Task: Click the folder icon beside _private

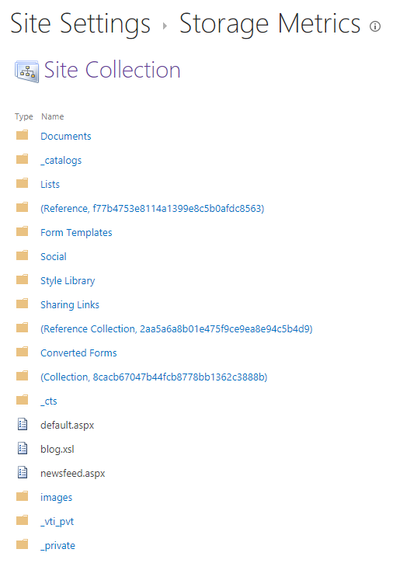Action: point(22,544)
